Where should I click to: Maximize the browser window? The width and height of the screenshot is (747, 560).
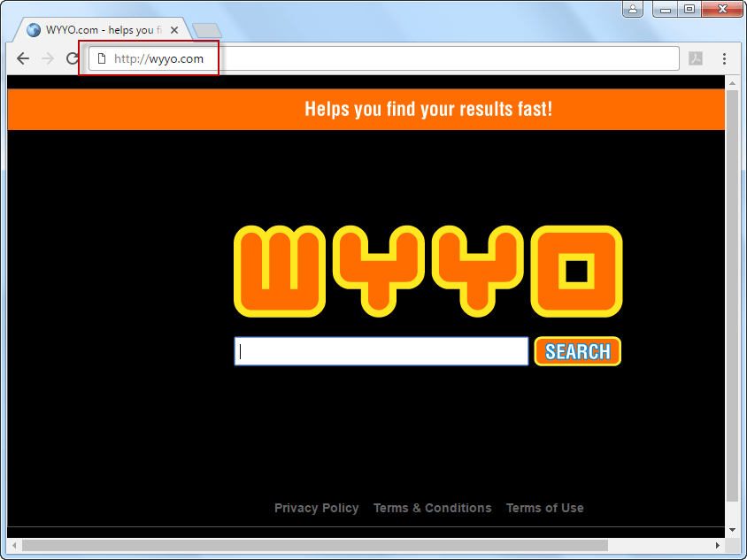[x=689, y=9]
